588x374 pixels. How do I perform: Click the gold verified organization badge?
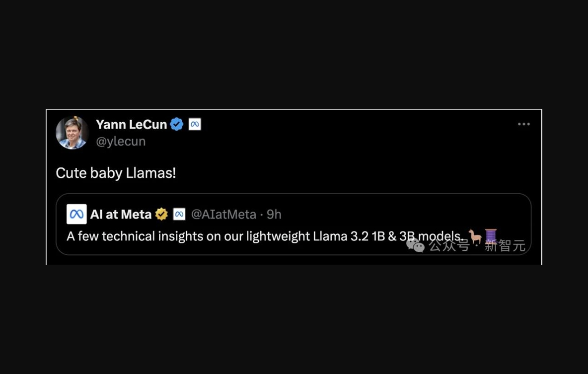point(161,214)
